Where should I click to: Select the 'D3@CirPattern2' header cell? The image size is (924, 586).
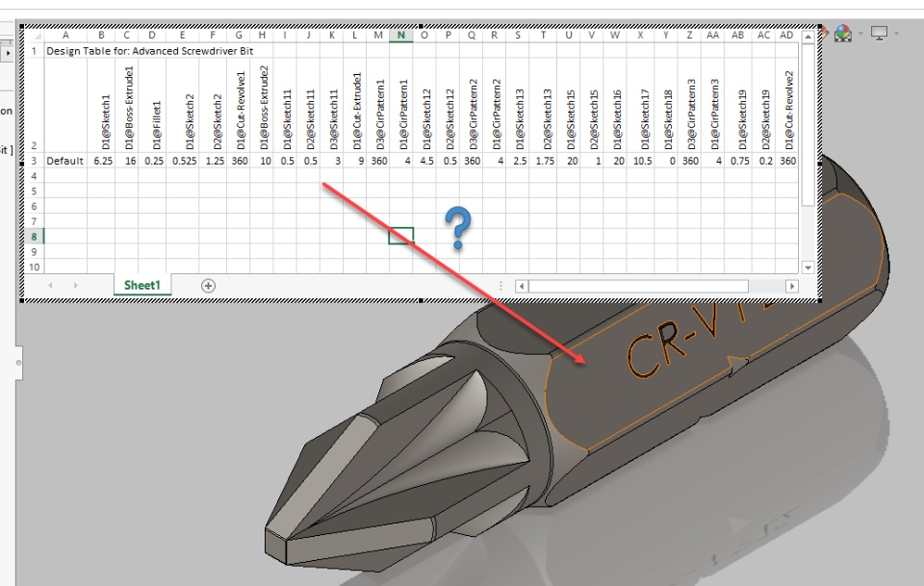tap(472, 106)
